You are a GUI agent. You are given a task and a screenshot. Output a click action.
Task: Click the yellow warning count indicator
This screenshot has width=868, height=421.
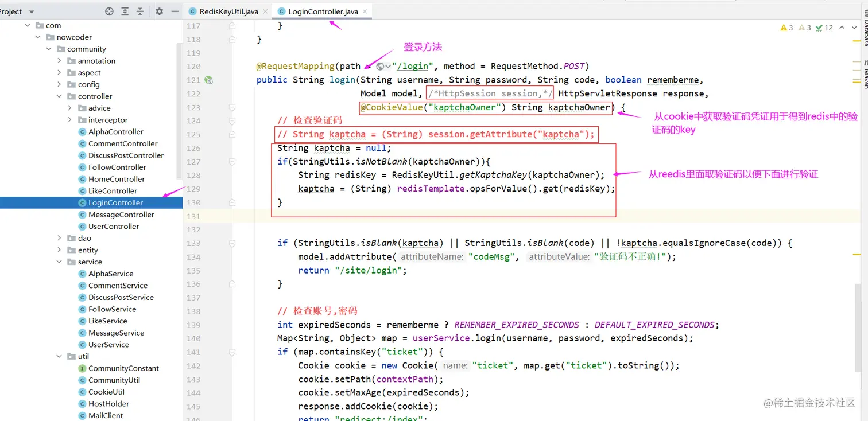(x=787, y=28)
